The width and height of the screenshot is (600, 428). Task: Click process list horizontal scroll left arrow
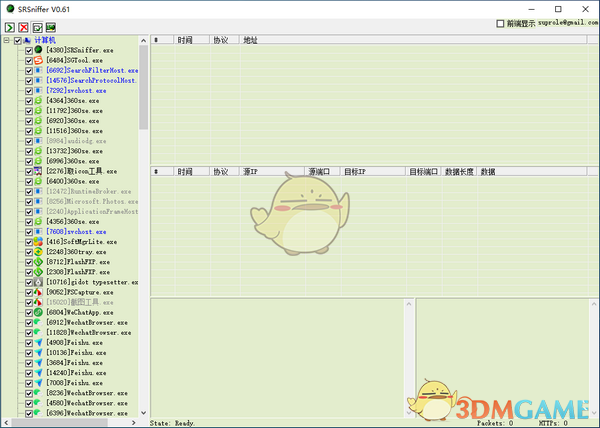[6, 423]
